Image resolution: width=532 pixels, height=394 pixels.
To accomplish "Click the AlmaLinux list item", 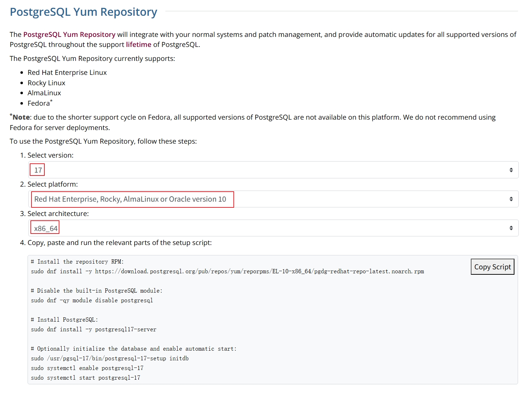I will click(44, 93).
